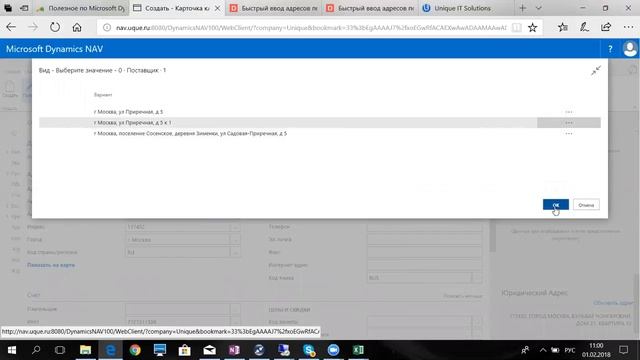Open Task View on taskbar
The height and width of the screenshot is (360, 640).
[x=60, y=350]
